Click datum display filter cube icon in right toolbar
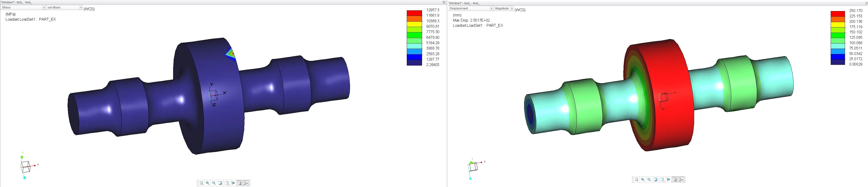 (668, 179)
